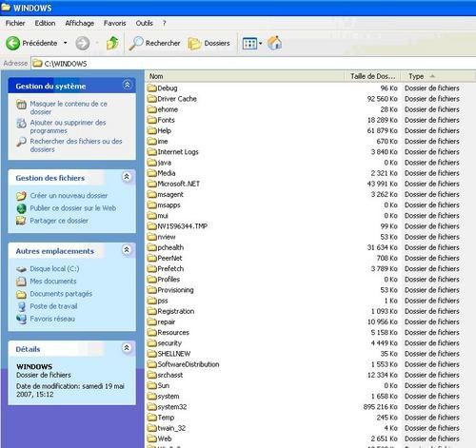Collapse the Autres emplacements panel
The image size is (476, 448).
click(127, 250)
